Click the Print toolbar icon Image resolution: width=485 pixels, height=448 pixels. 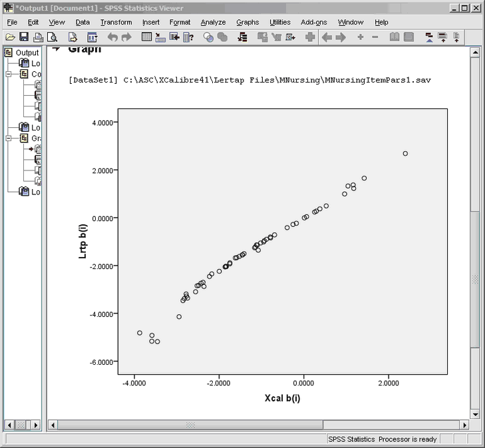click(x=38, y=37)
